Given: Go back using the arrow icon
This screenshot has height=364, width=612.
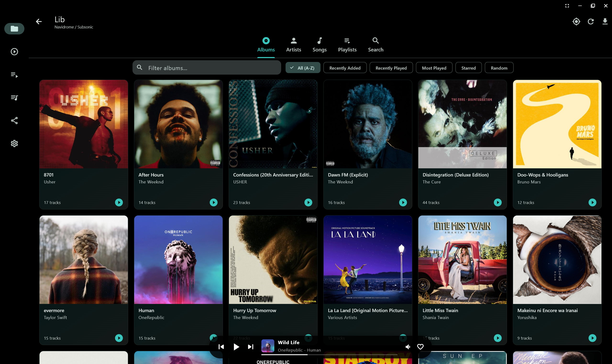Looking at the screenshot, I should (39, 22).
